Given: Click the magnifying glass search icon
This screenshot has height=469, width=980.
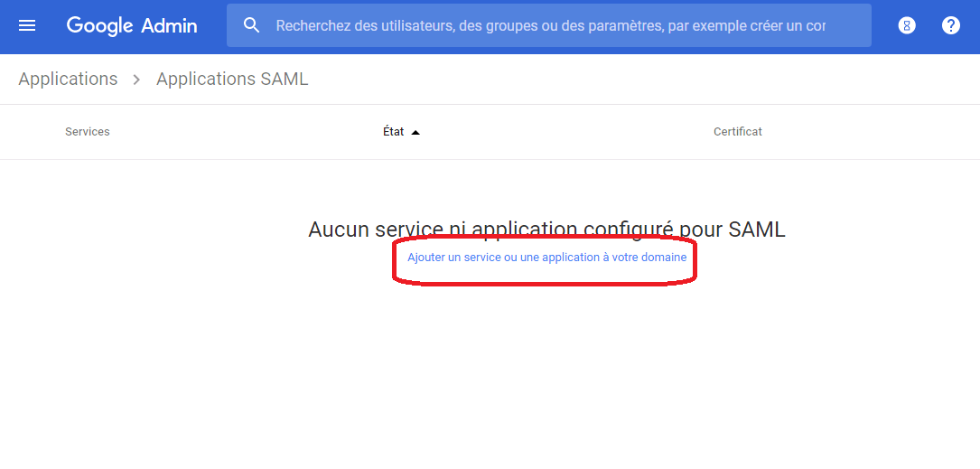Looking at the screenshot, I should pos(251,25).
